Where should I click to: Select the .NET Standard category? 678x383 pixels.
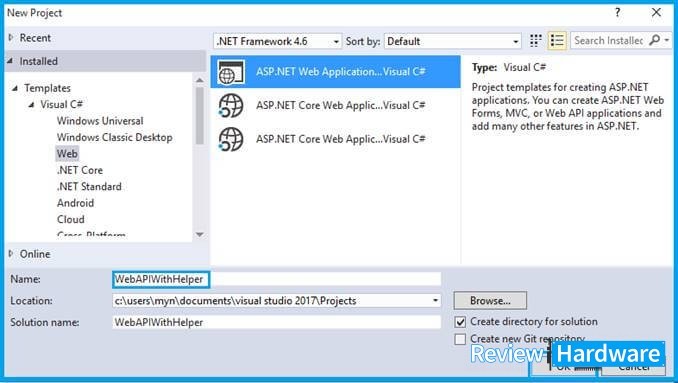pos(90,187)
